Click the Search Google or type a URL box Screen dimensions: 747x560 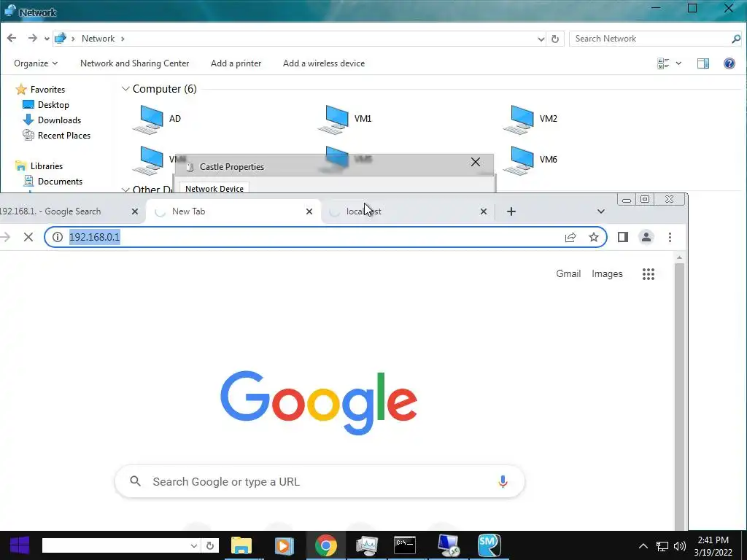tap(320, 482)
